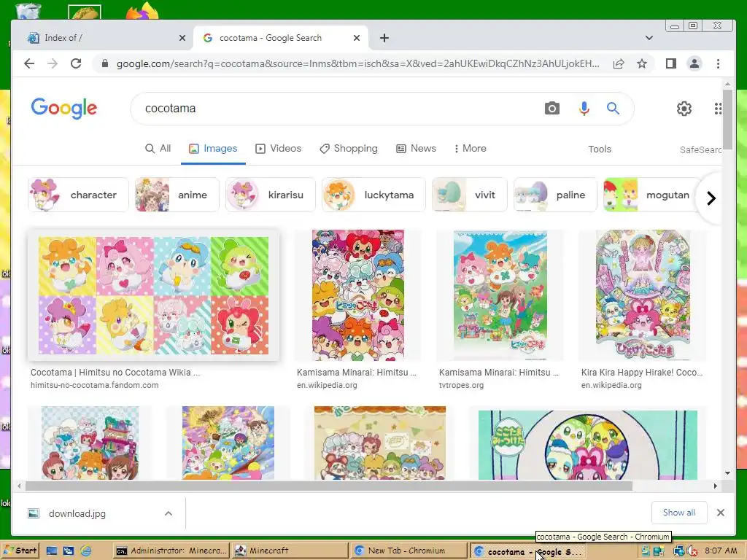Bookmark this page with the star icon
The height and width of the screenshot is (560, 747).
pyautogui.click(x=642, y=63)
